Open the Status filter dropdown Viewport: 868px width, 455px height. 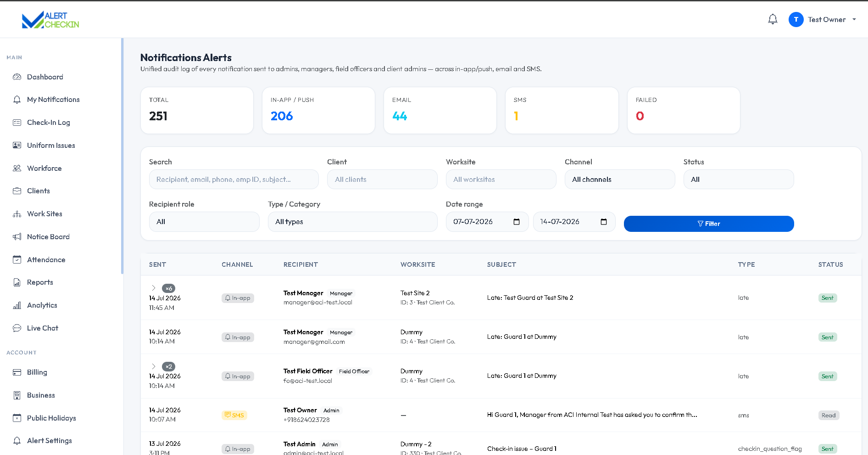(739, 180)
